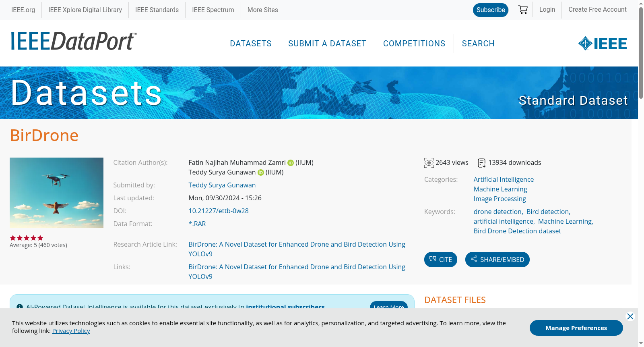Open the shopping cart icon
Image resolution: width=644 pixels, height=347 pixels.
tap(523, 10)
